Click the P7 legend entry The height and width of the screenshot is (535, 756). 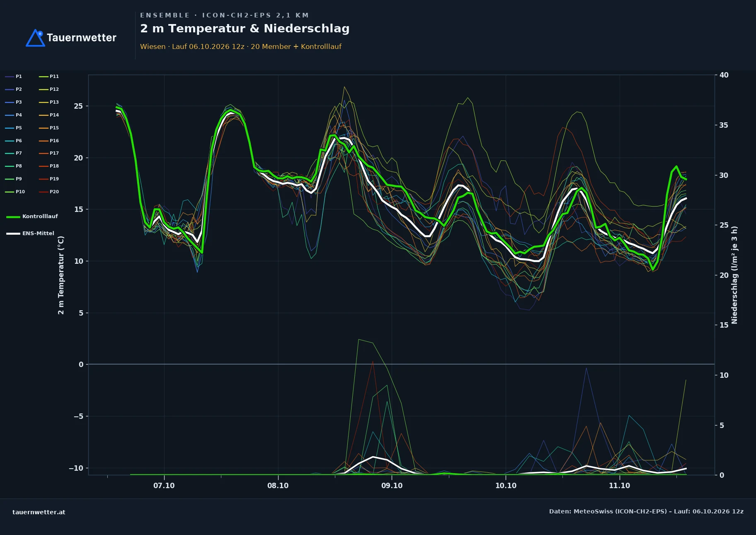pos(14,153)
